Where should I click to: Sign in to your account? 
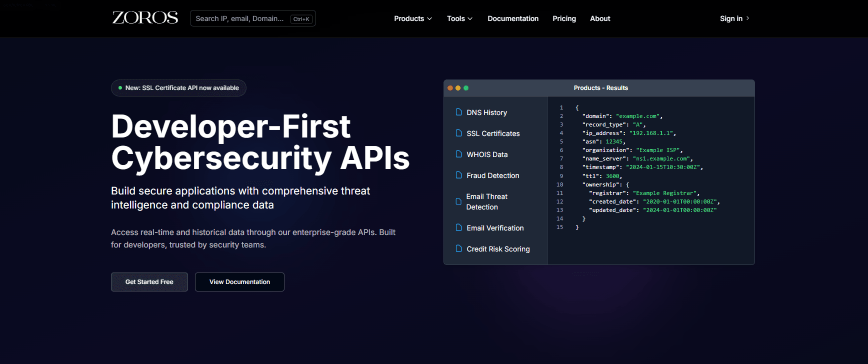[x=734, y=18]
